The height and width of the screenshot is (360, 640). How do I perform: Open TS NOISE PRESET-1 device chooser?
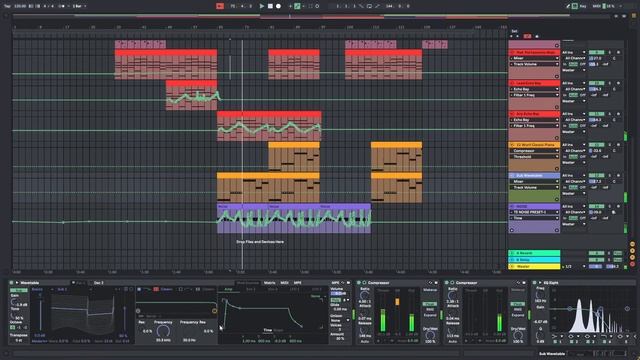tap(534, 212)
